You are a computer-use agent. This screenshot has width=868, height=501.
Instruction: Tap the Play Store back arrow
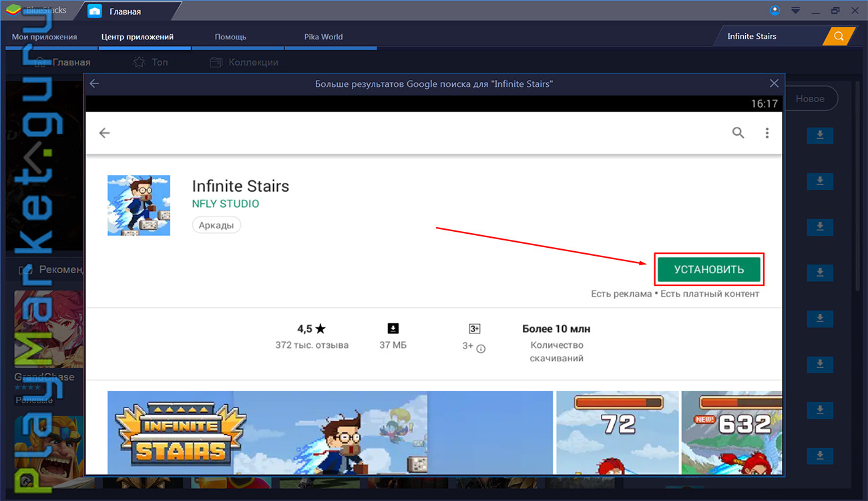(x=104, y=133)
